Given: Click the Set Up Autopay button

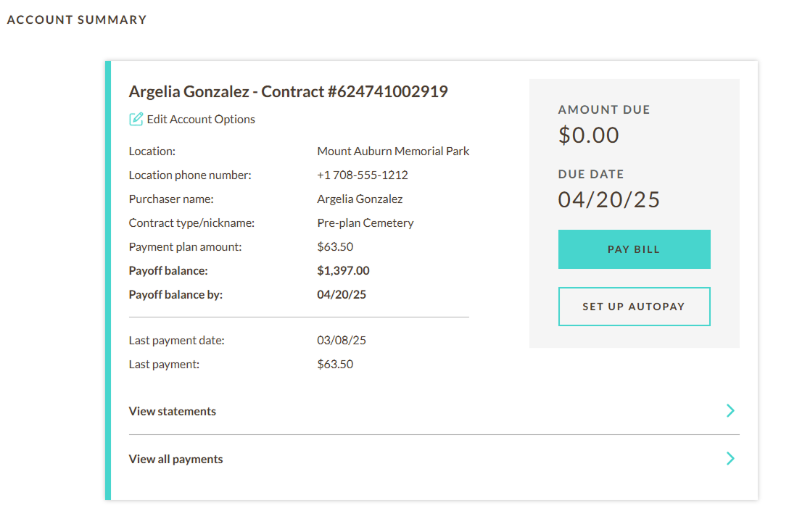Looking at the screenshot, I should tap(634, 307).
